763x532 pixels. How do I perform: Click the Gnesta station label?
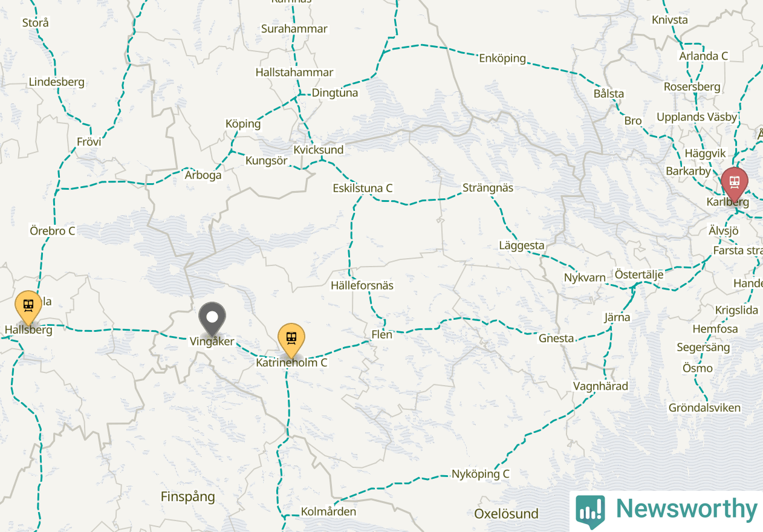pyautogui.click(x=556, y=339)
